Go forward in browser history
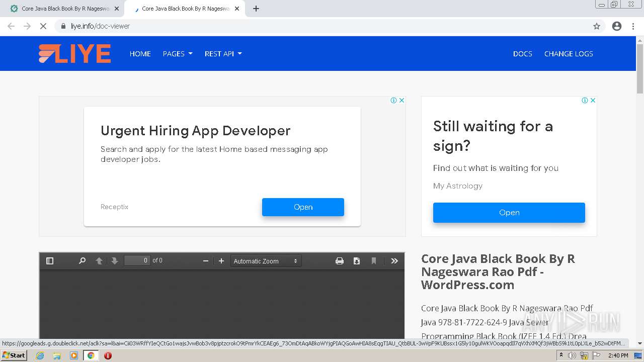The width and height of the screenshot is (644, 362). (x=27, y=26)
